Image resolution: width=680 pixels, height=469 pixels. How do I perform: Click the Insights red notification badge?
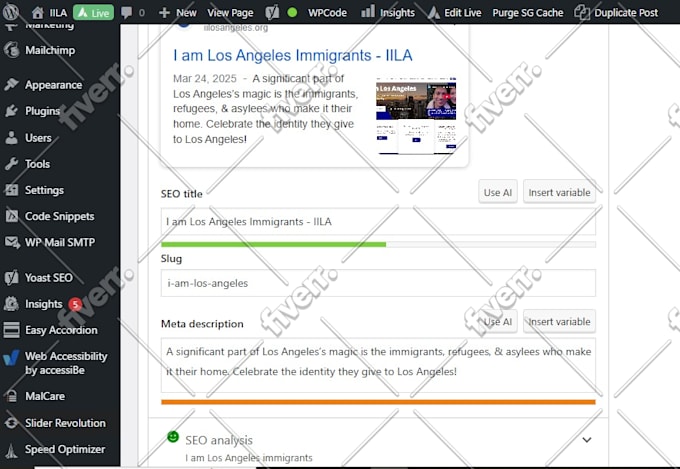click(x=75, y=304)
